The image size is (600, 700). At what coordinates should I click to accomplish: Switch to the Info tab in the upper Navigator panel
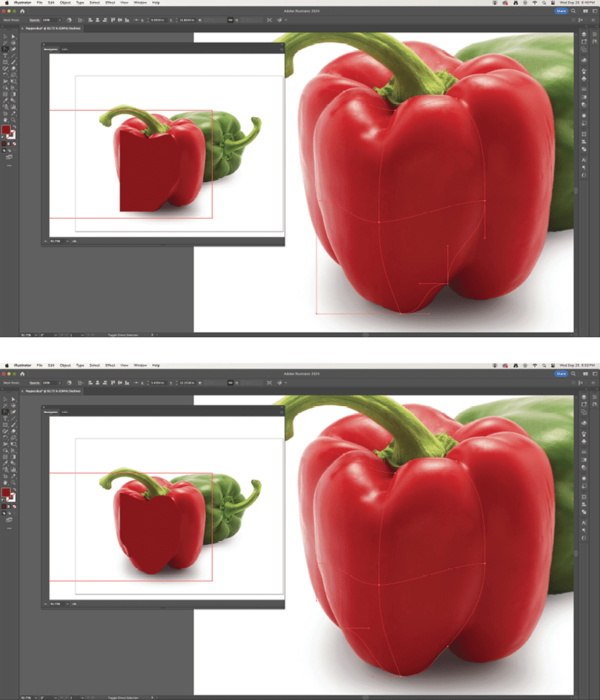coord(64,49)
